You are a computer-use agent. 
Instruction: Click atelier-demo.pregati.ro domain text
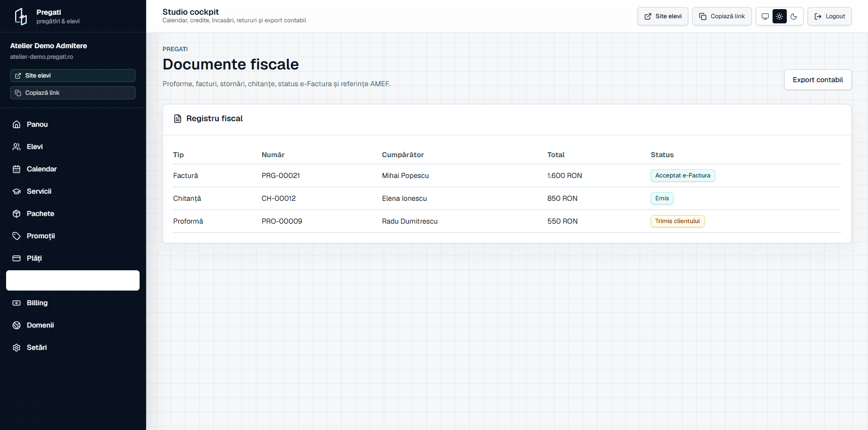42,57
